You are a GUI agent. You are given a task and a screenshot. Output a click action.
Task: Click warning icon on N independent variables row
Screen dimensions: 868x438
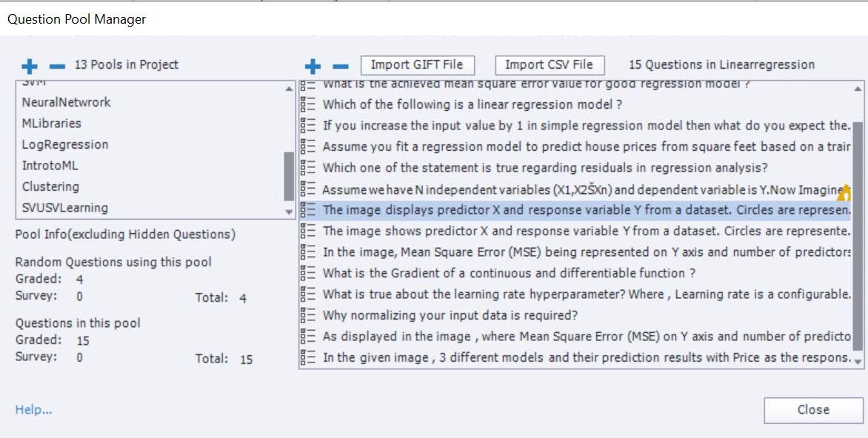pyautogui.click(x=844, y=192)
